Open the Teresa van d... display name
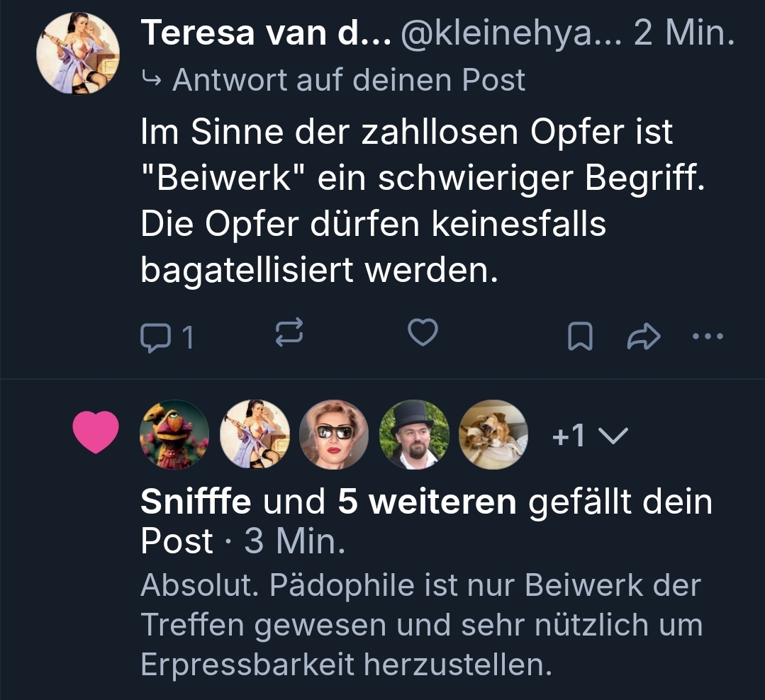This screenshot has width=765, height=700. tap(265, 34)
